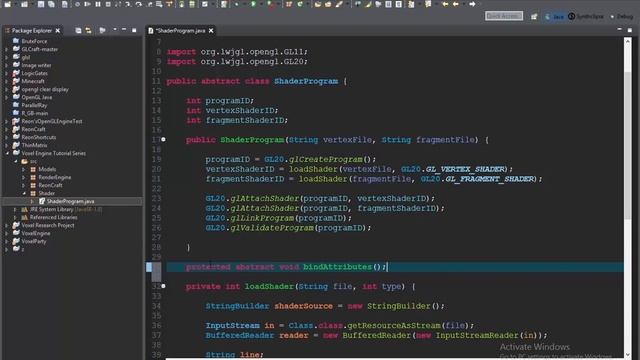Switch to the Java perspective
The image size is (640, 360).
554,16
